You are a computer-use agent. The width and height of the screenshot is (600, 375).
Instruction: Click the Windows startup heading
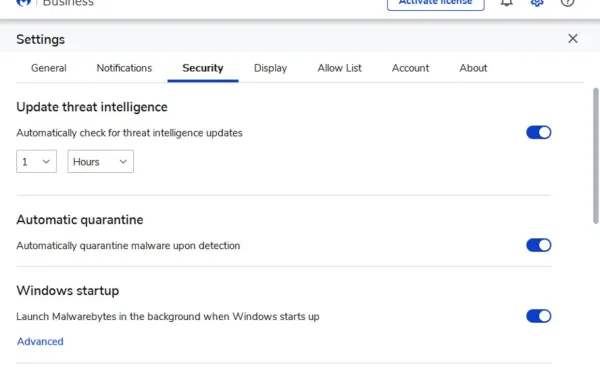pyautogui.click(x=68, y=291)
